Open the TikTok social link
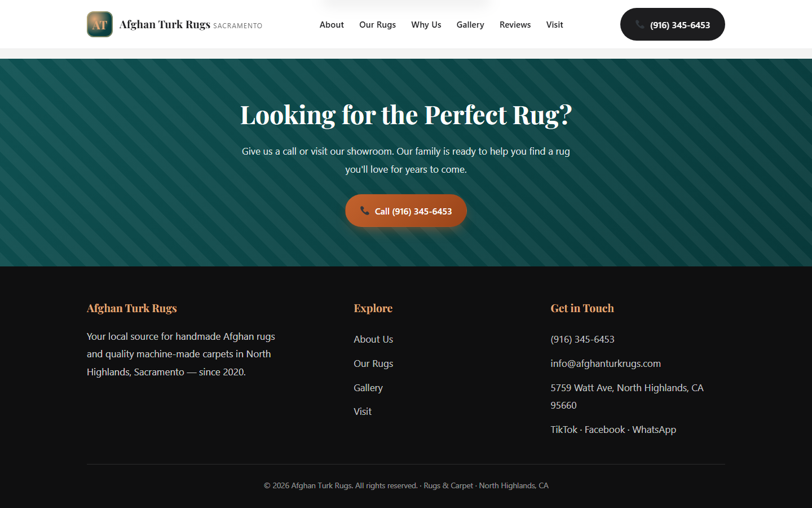 [x=564, y=430]
